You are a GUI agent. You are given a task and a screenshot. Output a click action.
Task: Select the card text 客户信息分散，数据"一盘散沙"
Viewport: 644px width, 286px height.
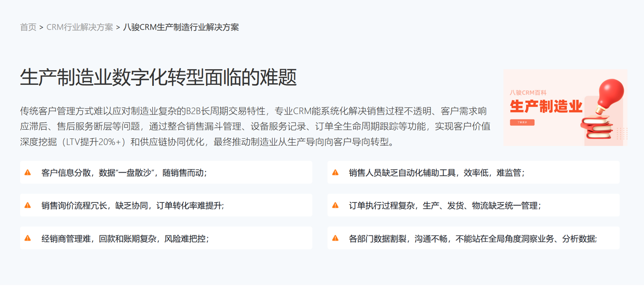point(124,173)
